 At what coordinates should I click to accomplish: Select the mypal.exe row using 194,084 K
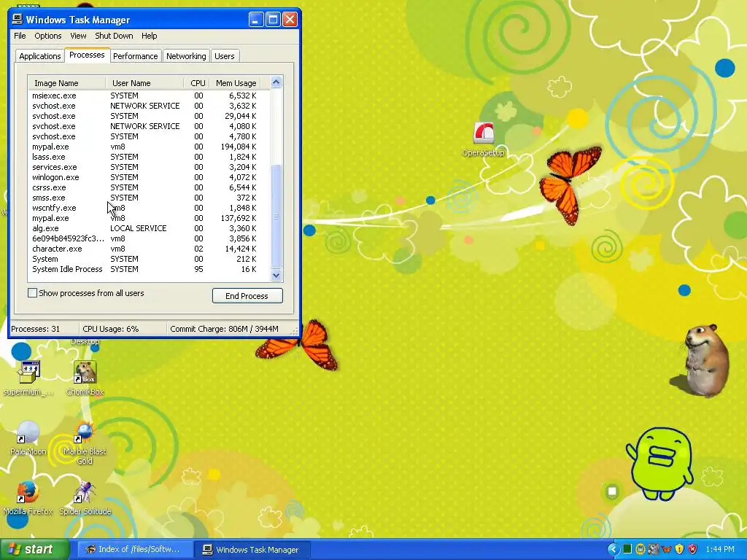(x=149, y=147)
